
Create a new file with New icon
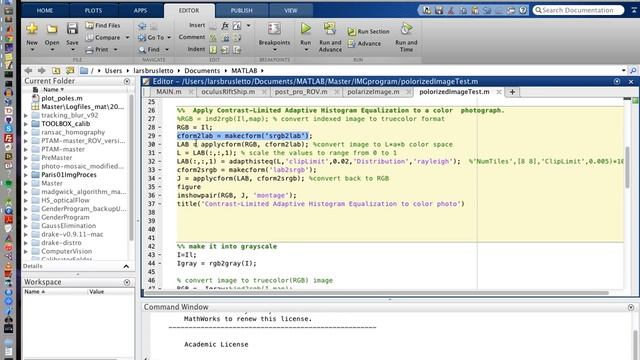coord(32,29)
